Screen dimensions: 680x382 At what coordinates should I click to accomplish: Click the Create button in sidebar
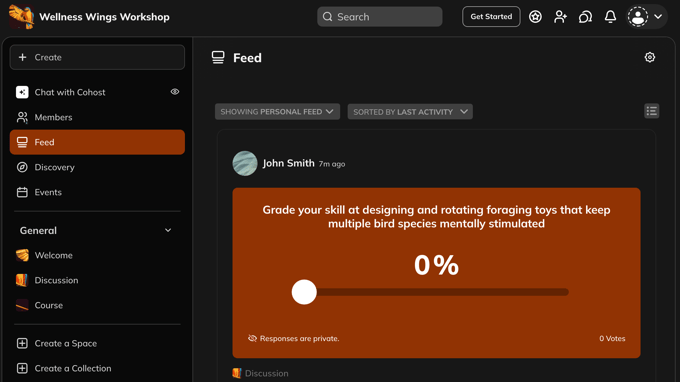click(x=97, y=57)
